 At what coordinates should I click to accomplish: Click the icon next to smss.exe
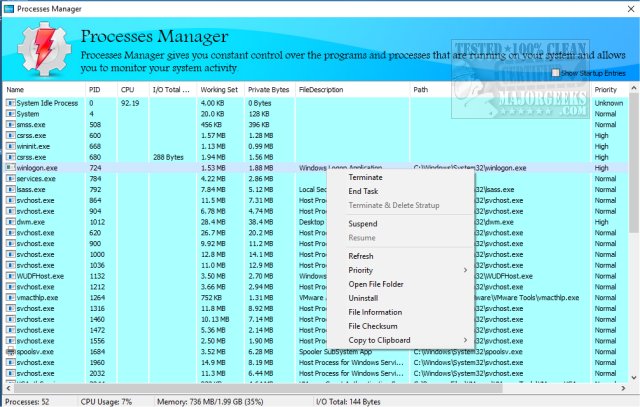click(x=11, y=125)
